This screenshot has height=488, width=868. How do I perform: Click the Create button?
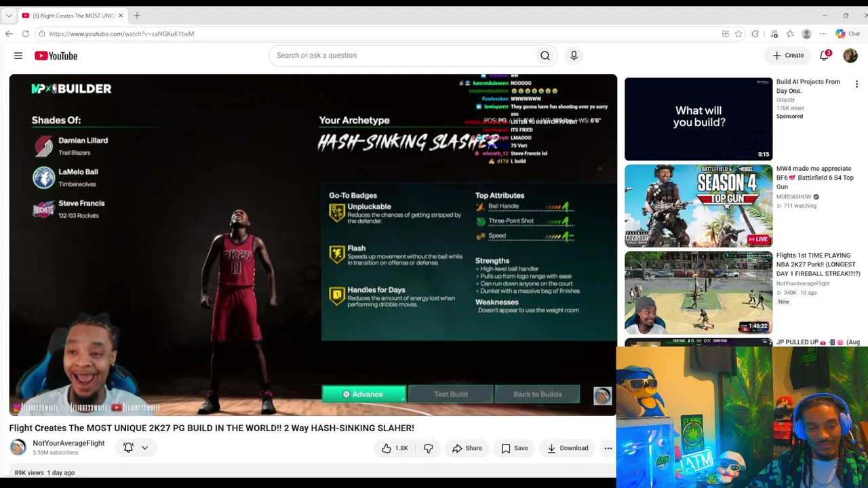click(x=788, y=56)
